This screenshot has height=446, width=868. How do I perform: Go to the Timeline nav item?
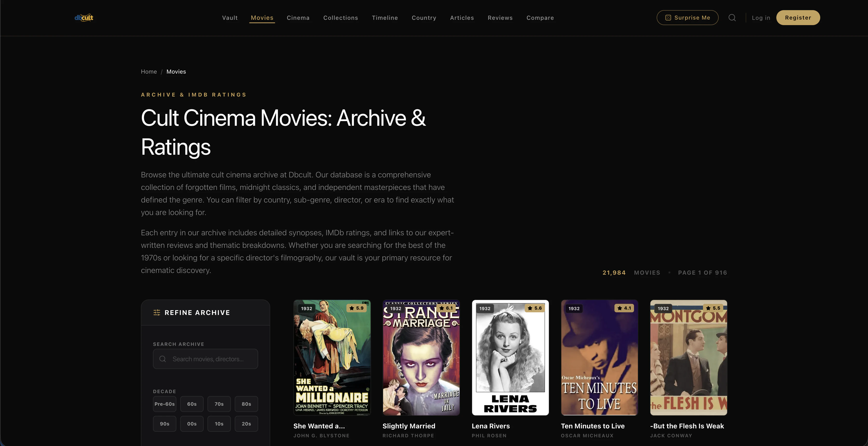[385, 18]
